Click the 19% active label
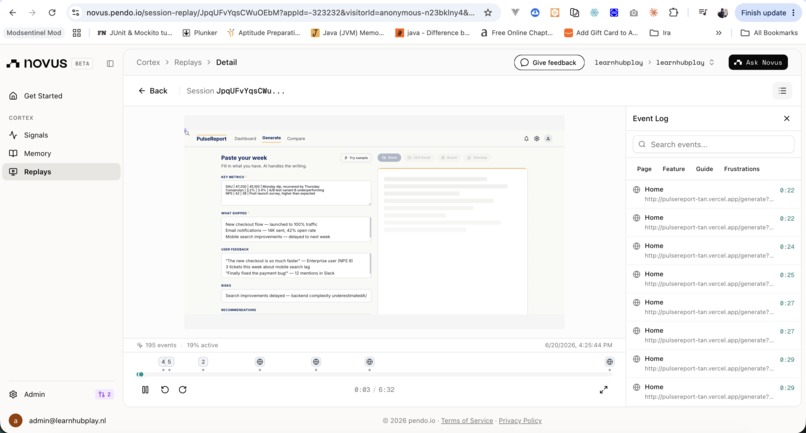Image resolution: width=806 pixels, height=433 pixels. pyautogui.click(x=202, y=345)
